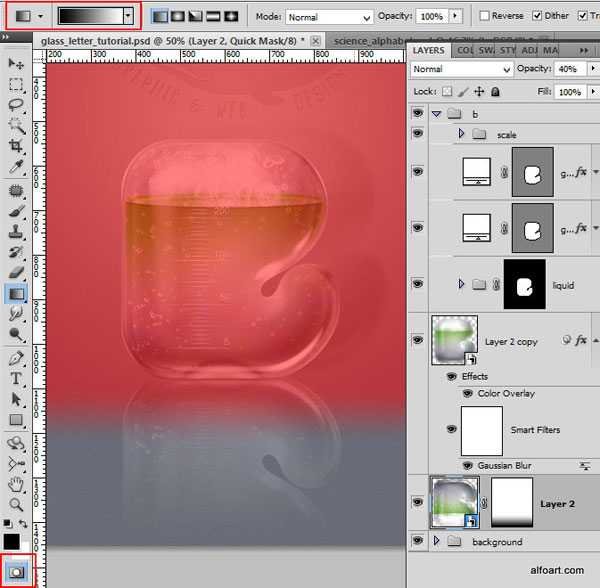
Task: Open the SW swatches panel tab
Action: click(486, 50)
